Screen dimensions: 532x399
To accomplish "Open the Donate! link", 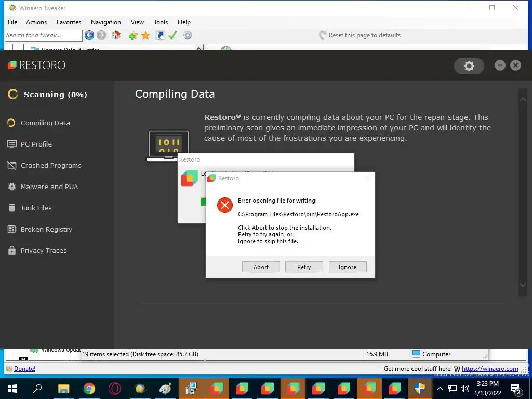I will tap(24, 369).
